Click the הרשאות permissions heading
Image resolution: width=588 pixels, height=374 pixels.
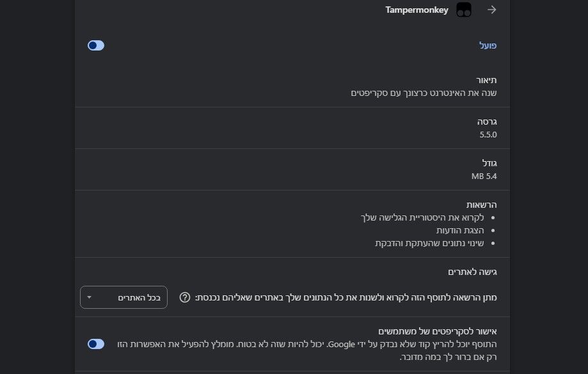pos(482,205)
